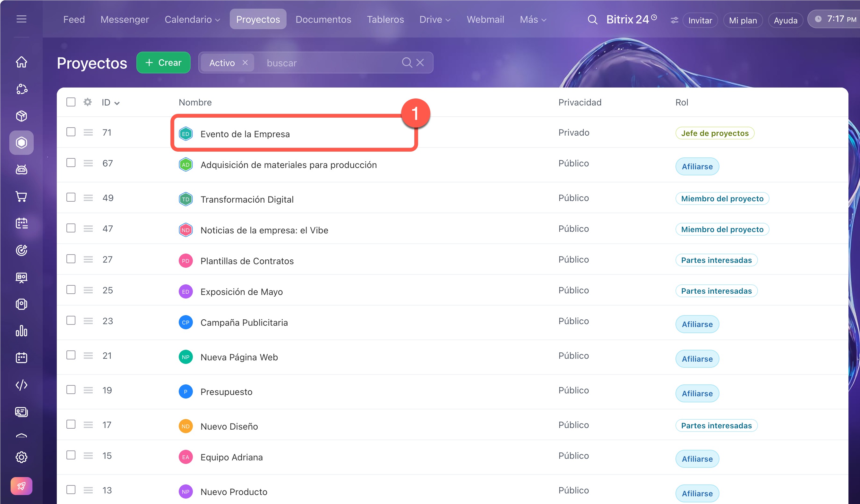Viewport: 860px width, 504px height.
Task: Open Mi plan
Action: click(x=743, y=21)
